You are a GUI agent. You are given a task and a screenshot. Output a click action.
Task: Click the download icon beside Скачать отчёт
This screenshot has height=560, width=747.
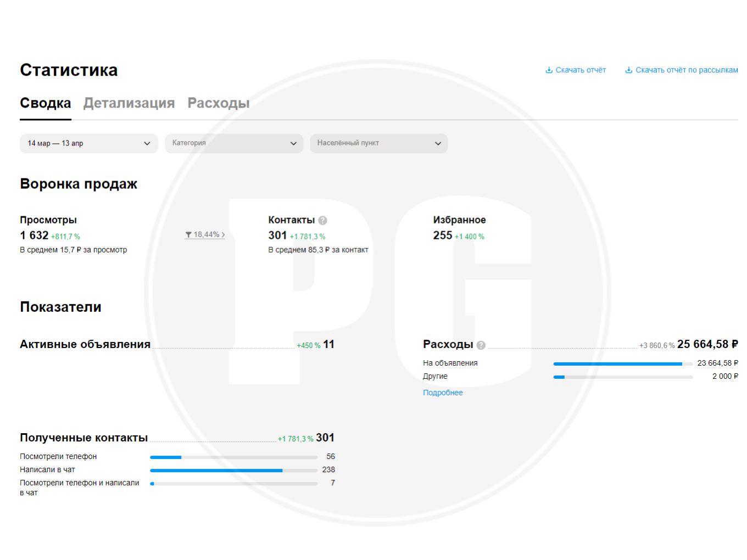pos(549,70)
